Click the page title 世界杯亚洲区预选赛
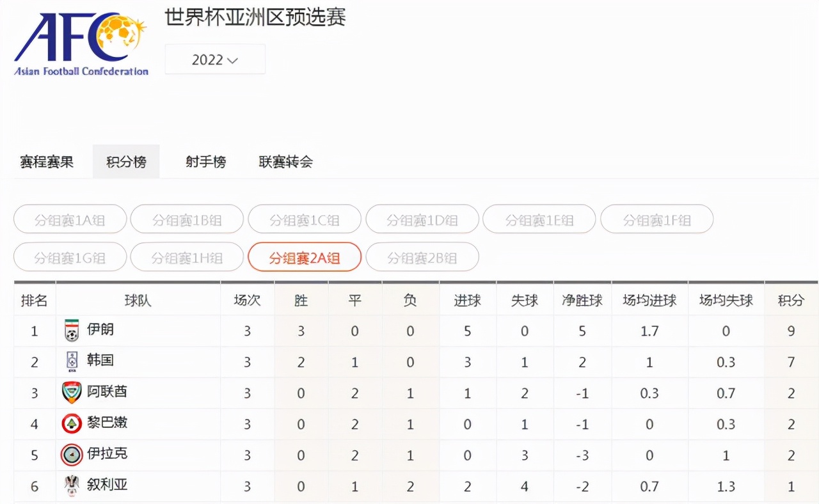This screenshot has width=819, height=504. 255,17
